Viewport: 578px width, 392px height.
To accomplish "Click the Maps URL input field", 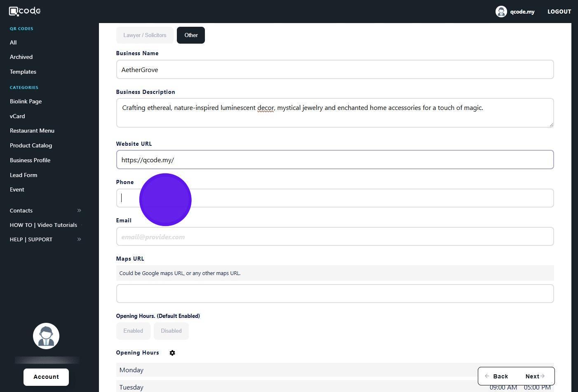I will click(335, 294).
